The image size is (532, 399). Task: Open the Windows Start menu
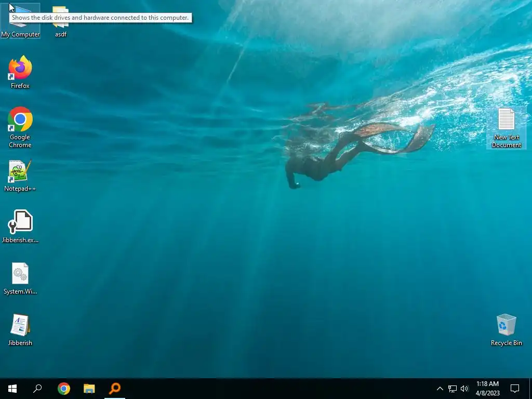[x=12, y=389]
